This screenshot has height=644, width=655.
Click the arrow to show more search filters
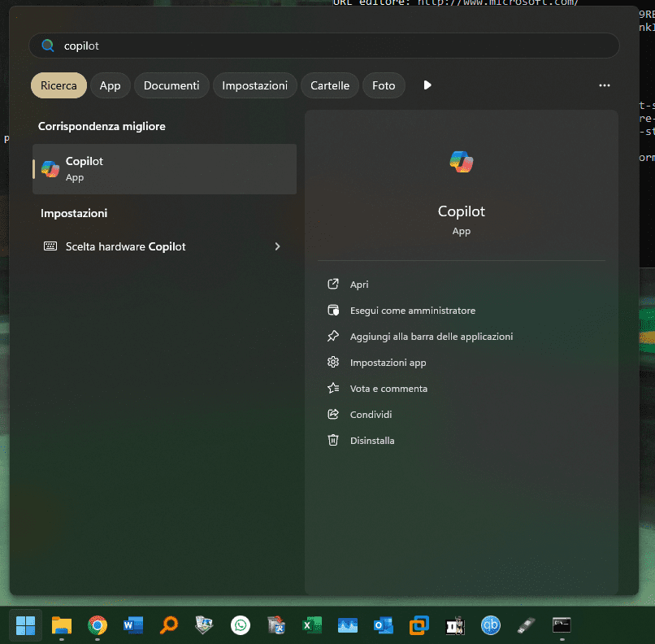click(x=427, y=85)
